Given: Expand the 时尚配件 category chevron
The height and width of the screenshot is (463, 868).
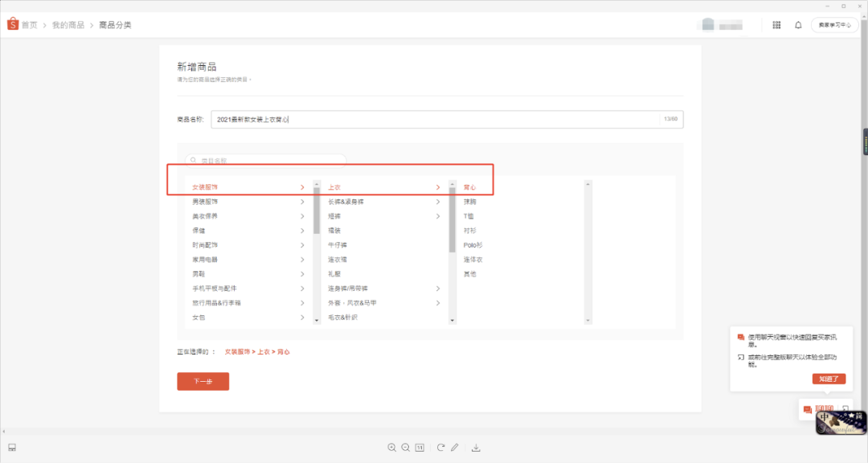Looking at the screenshot, I should click(302, 244).
